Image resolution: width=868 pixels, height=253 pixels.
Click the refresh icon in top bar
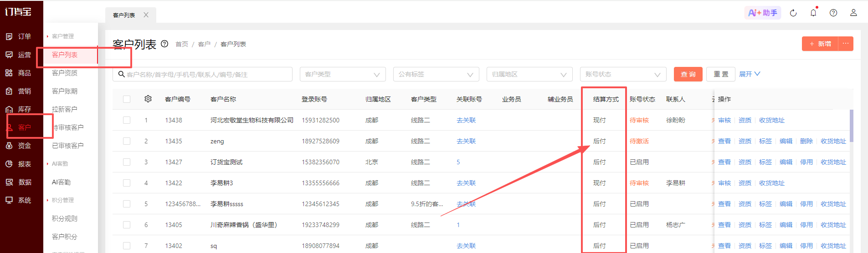(793, 13)
